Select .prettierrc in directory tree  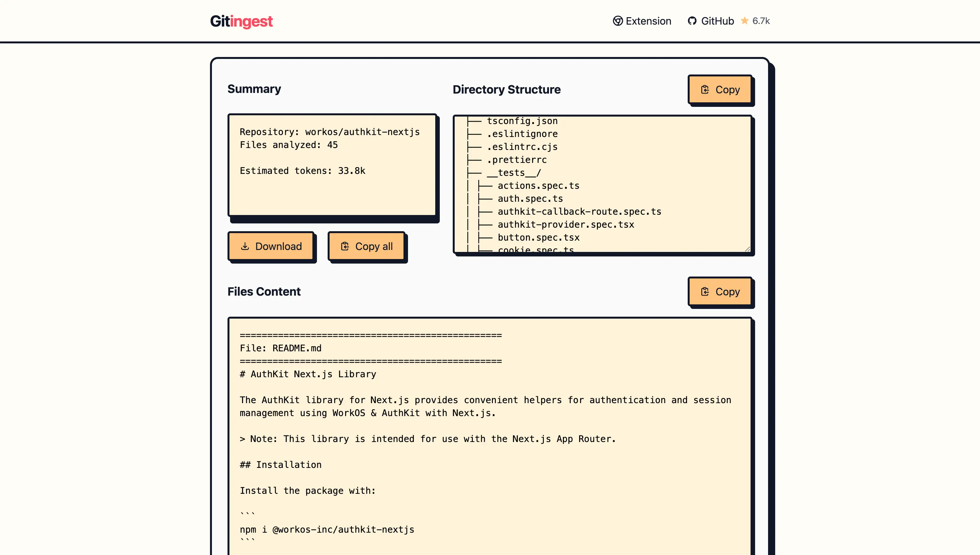point(517,160)
